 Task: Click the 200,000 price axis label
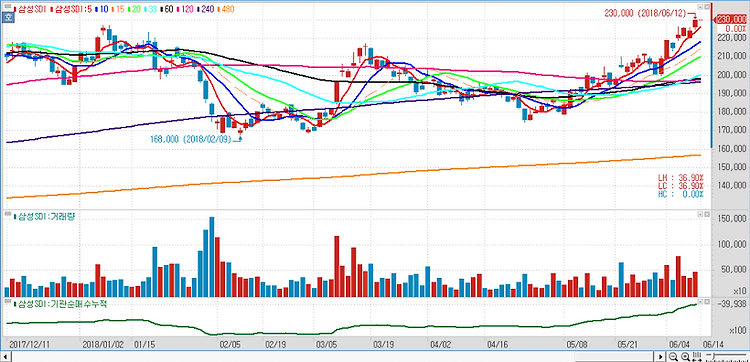[x=732, y=75]
